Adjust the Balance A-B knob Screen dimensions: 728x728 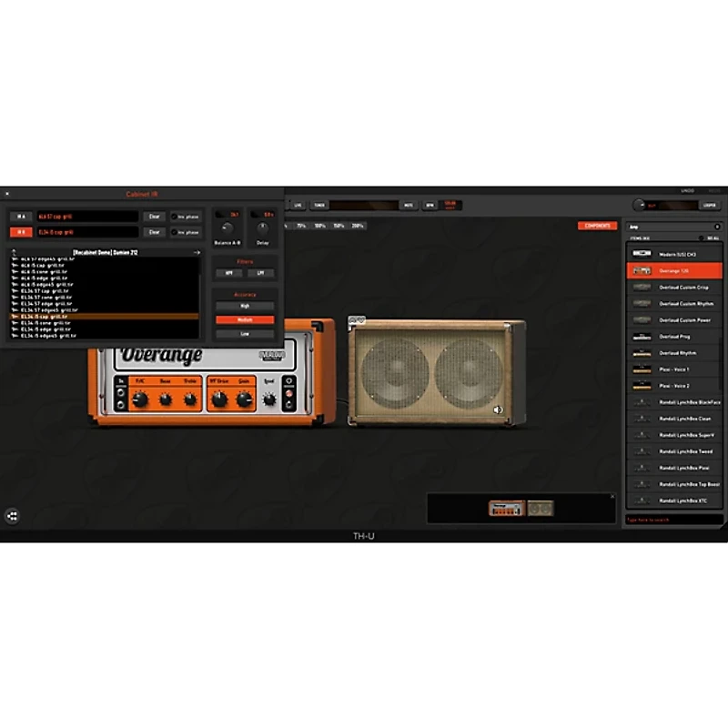226,227
